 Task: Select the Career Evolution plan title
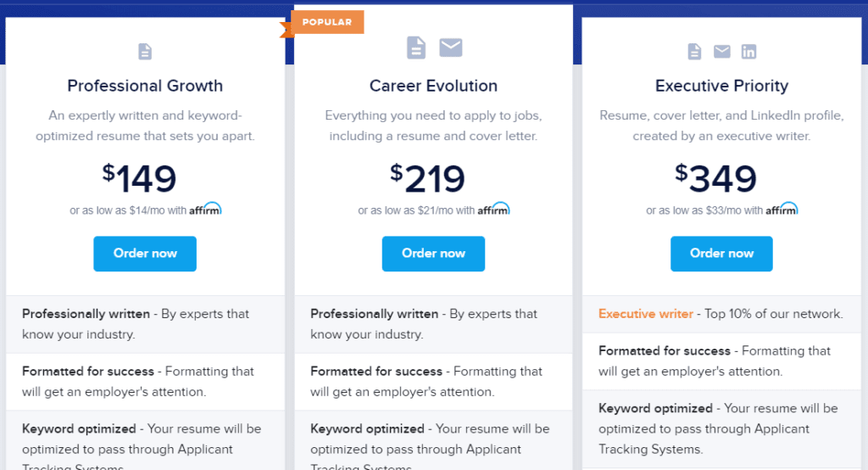pos(433,86)
